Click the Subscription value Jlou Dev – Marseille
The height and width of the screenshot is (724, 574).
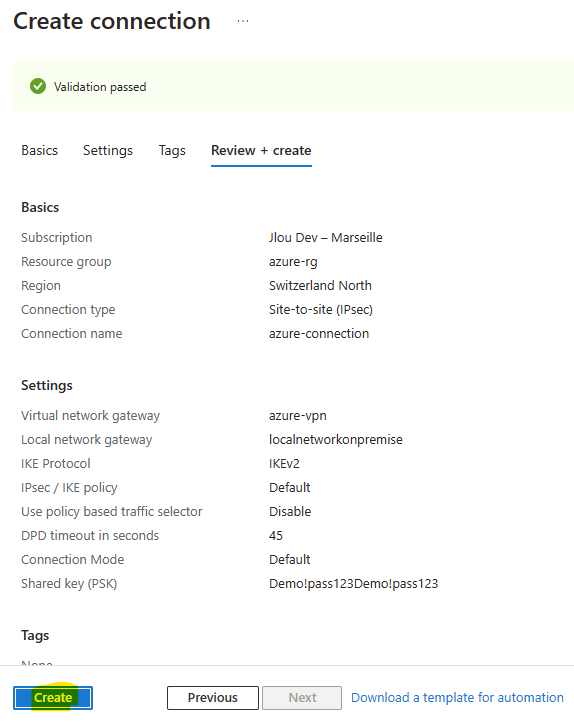pyautogui.click(x=326, y=237)
